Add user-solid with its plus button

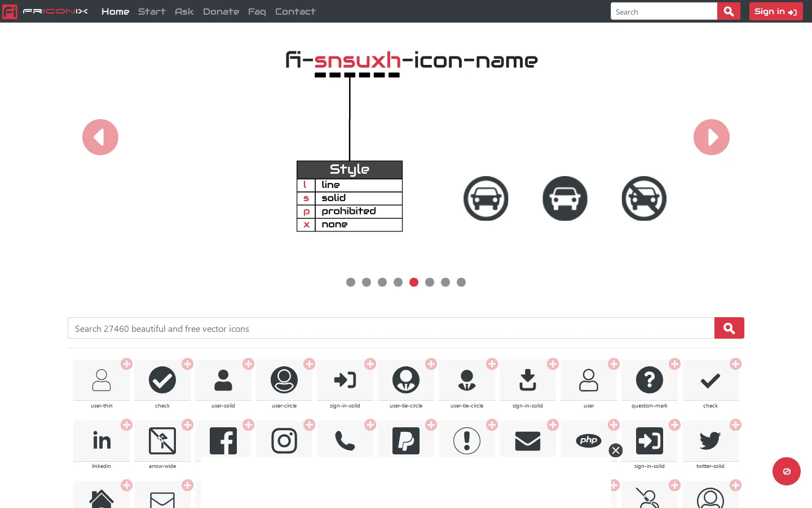coord(249,364)
